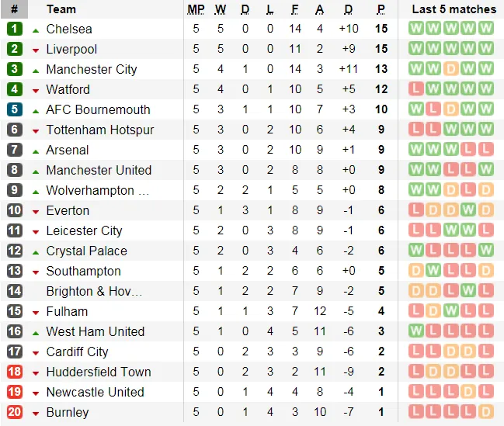504x426 pixels.
Task: Click AFC Bournemouth's blue rank 5 badge
Action: (x=15, y=109)
